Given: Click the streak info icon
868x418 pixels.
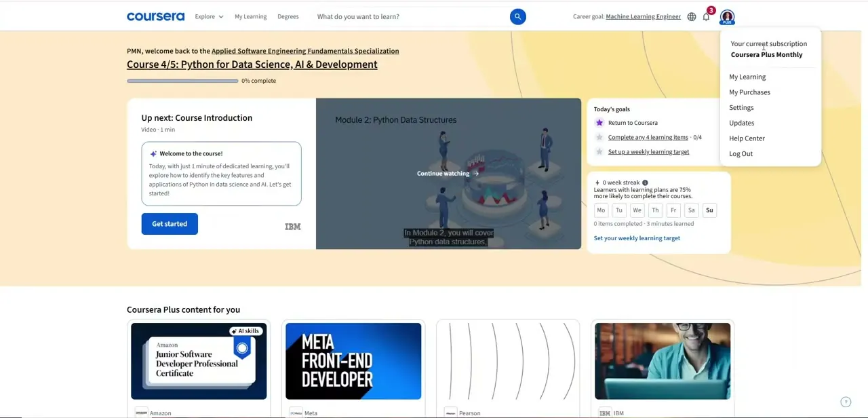Looking at the screenshot, I should [645, 183].
